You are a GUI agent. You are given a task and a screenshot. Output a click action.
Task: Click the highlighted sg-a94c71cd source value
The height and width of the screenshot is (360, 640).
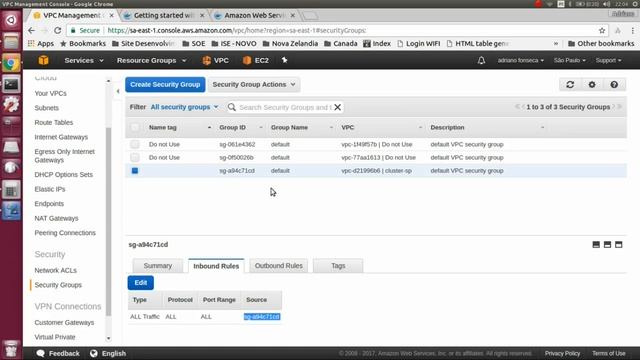262,317
